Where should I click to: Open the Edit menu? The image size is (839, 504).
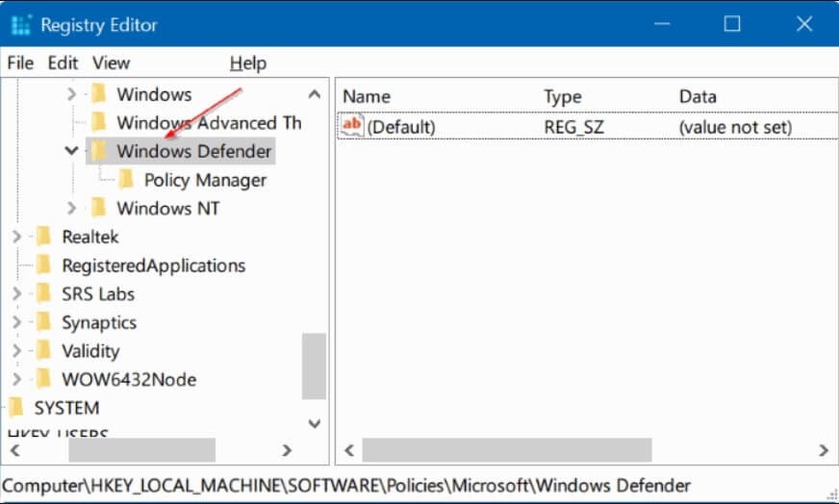point(63,63)
